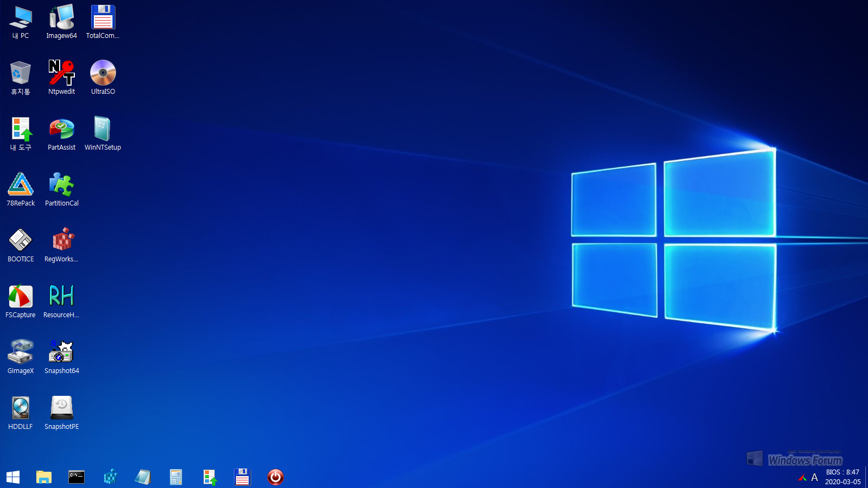This screenshot has width=868, height=488.
Task: Click the red power button in taskbar
Action: pyautogui.click(x=276, y=477)
